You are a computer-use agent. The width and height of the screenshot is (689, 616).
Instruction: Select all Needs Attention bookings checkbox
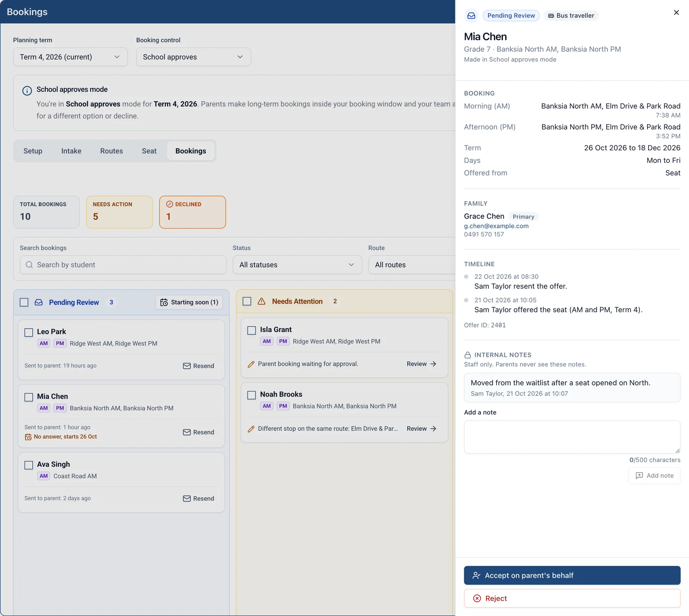(247, 302)
